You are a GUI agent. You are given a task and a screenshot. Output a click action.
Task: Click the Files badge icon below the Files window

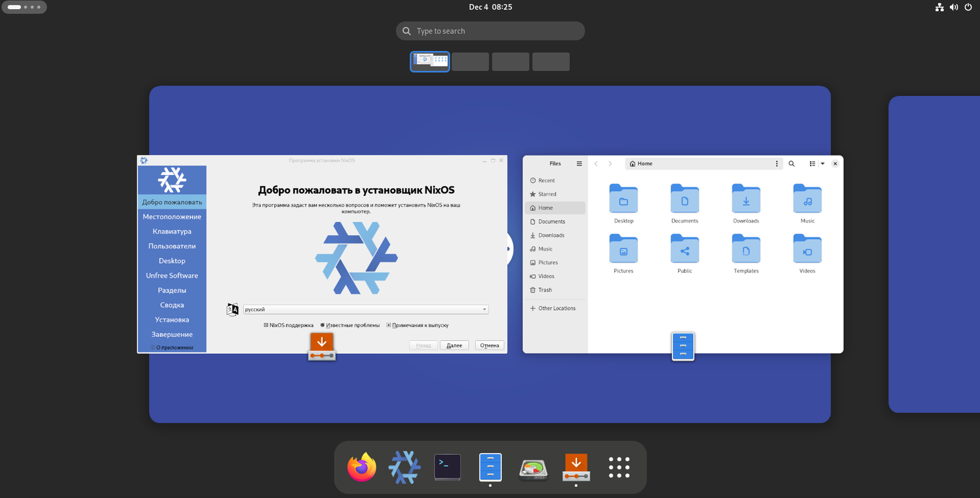[x=683, y=347]
